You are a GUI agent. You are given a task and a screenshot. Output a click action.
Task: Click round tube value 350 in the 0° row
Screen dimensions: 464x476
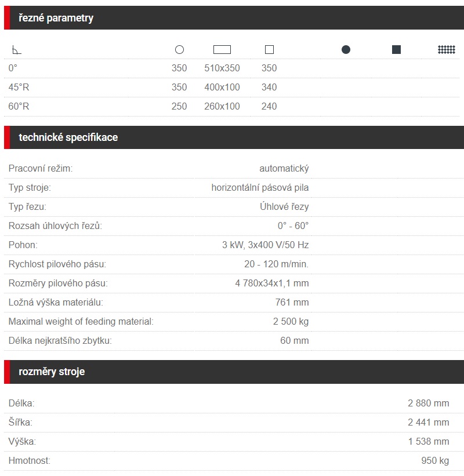point(179,68)
